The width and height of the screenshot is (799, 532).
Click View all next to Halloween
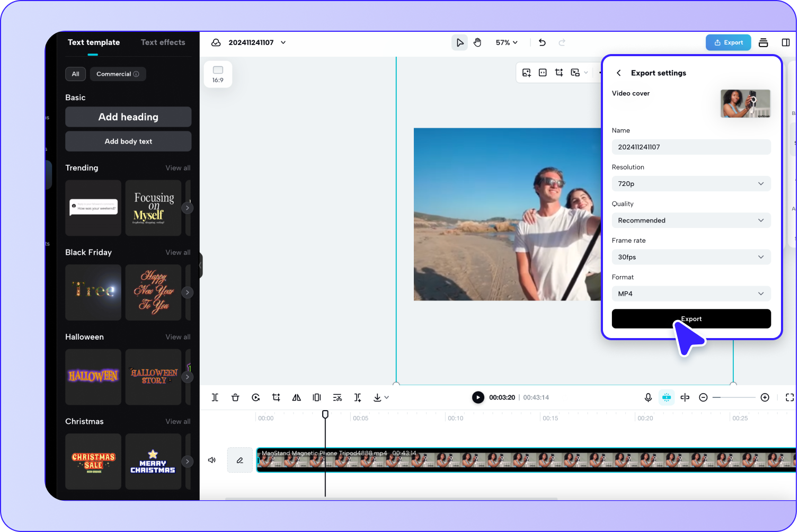178,337
